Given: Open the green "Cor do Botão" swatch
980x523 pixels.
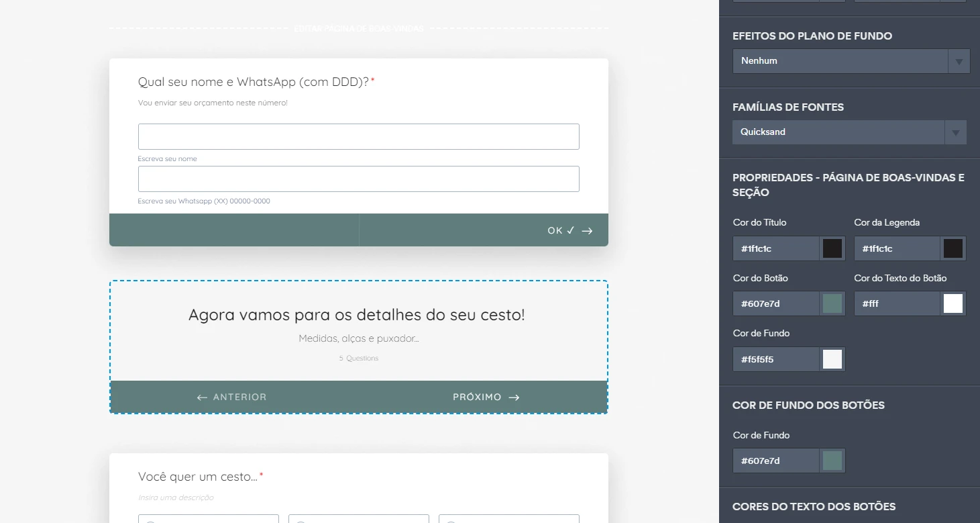Looking at the screenshot, I should click(832, 303).
